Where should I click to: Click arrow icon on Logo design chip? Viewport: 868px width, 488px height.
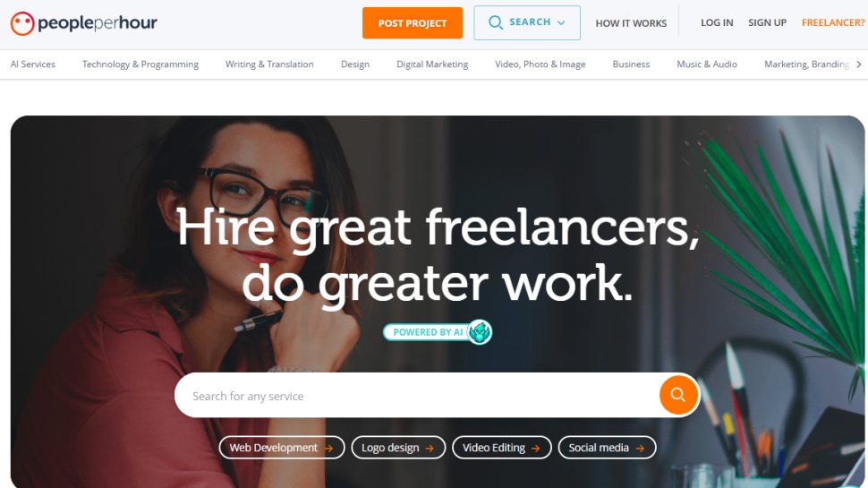(x=430, y=448)
